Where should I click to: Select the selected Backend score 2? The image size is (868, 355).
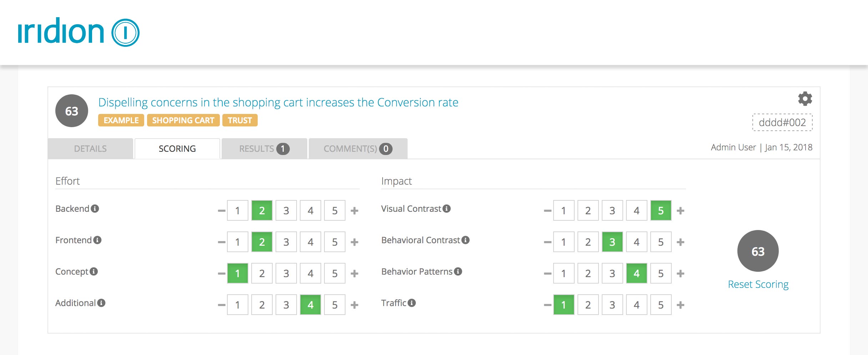pos(262,211)
